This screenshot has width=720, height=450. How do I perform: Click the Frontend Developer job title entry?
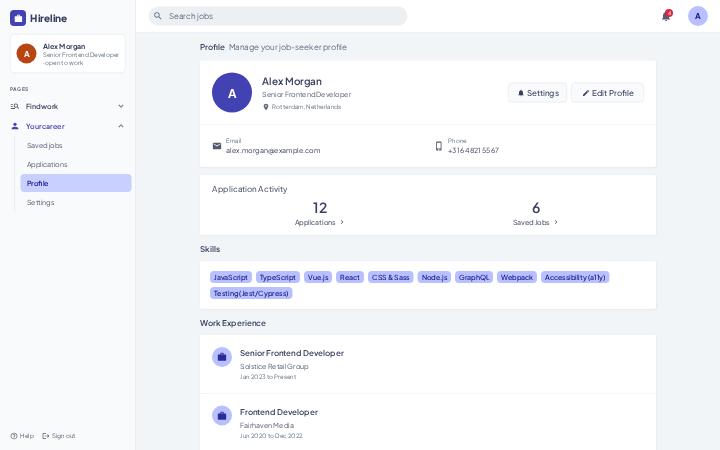[x=279, y=412]
